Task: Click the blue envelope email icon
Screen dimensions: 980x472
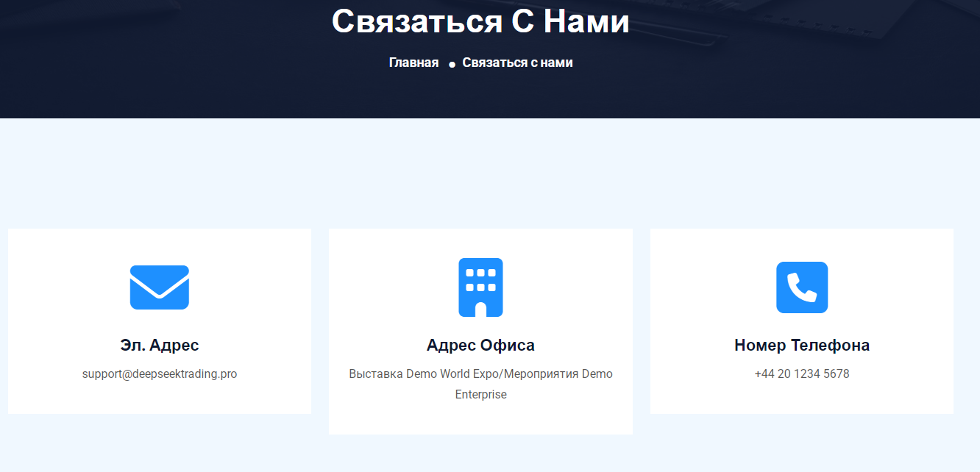Action: click(x=160, y=287)
